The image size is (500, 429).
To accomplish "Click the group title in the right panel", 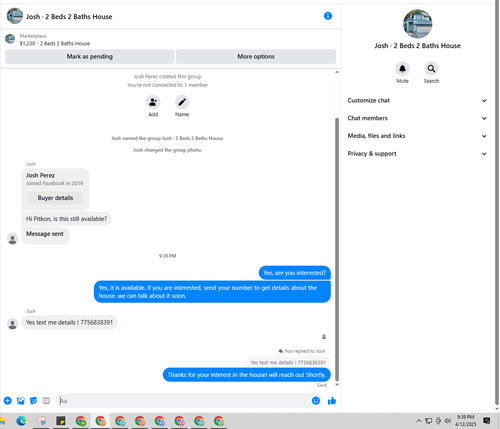I will (417, 46).
